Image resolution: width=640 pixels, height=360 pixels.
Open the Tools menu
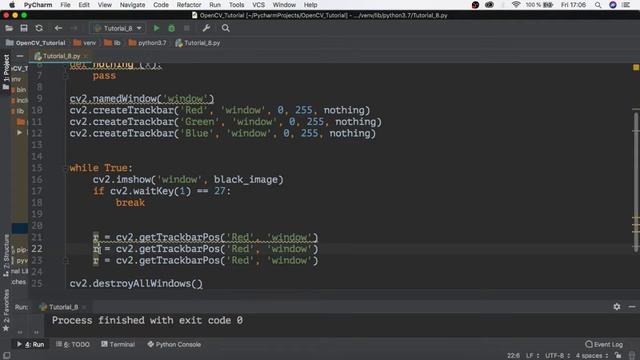click(x=237, y=5)
